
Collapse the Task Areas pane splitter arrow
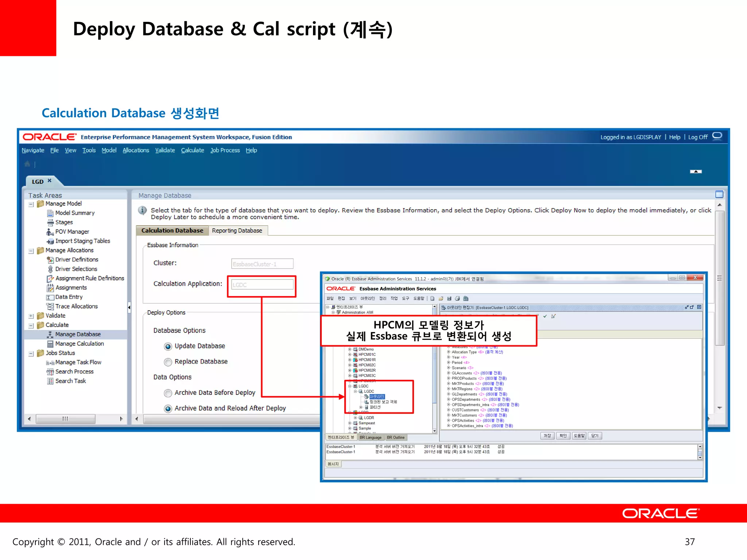129,307
